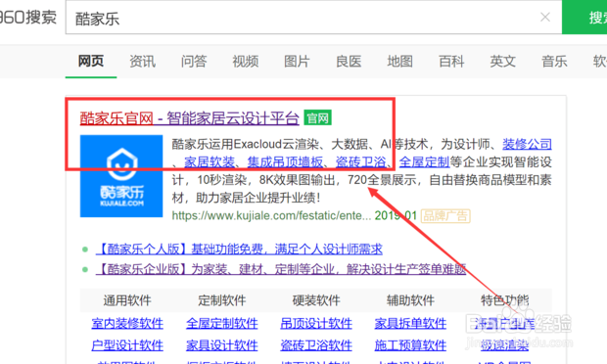Screen dimensions: 607x364
Task: Open the 全屋定制 link in description
Action: click(x=424, y=162)
